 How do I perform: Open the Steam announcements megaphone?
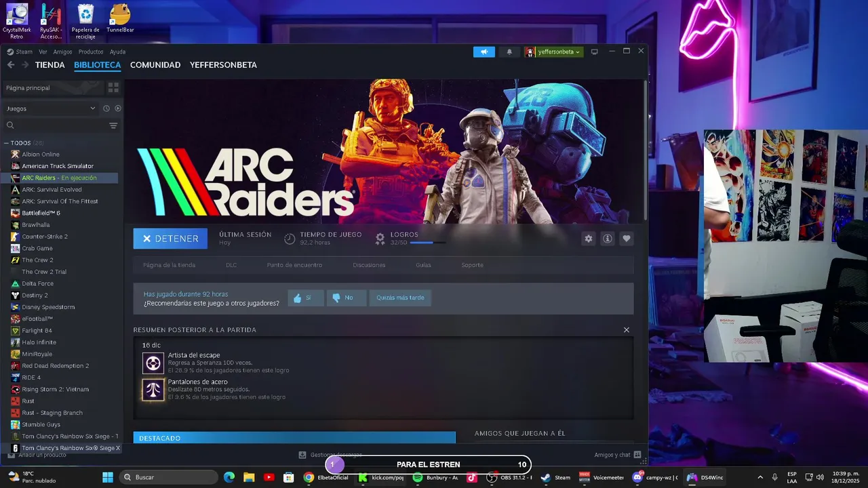484,52
